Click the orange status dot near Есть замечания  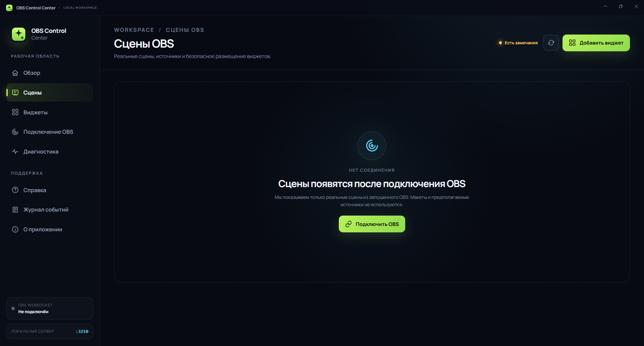500,43
